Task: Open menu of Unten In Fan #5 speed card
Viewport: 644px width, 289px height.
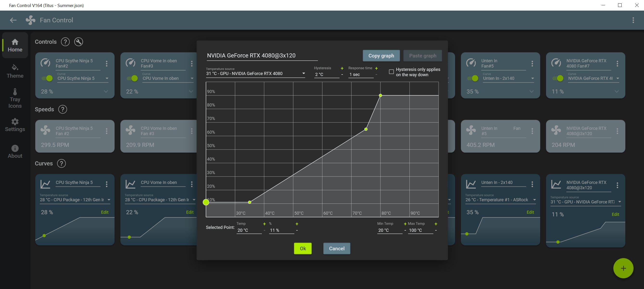Action: click(532, 131)
